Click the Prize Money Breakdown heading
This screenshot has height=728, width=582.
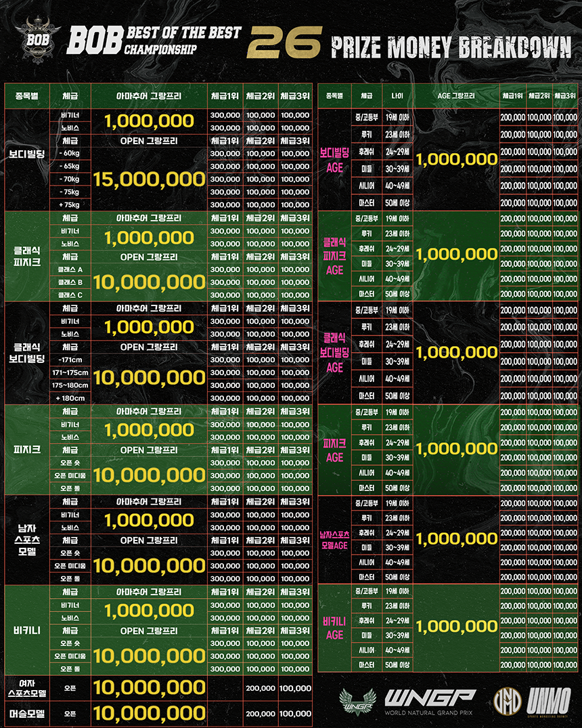tap(451, 47)
